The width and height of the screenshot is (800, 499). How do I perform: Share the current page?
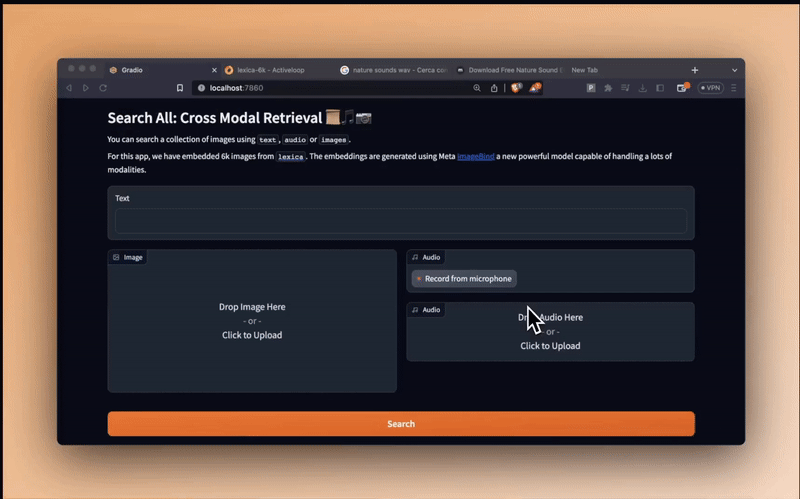(x=494, y=88)
